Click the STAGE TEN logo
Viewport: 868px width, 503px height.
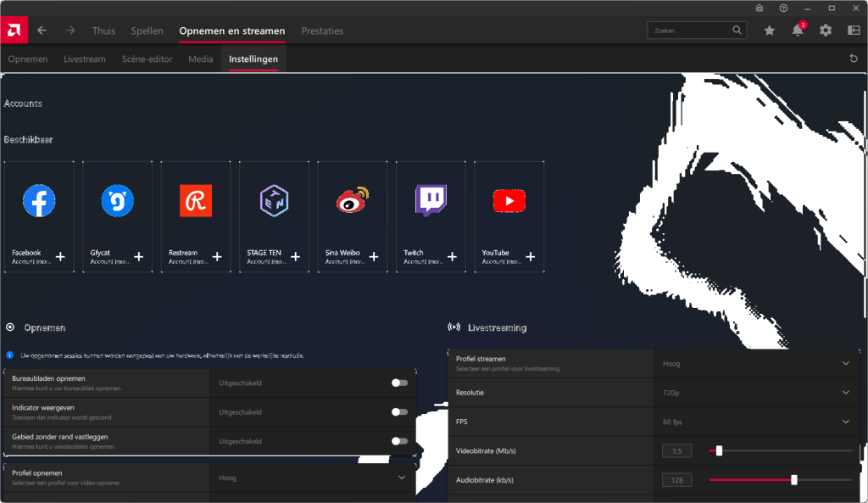click(274, 200)
